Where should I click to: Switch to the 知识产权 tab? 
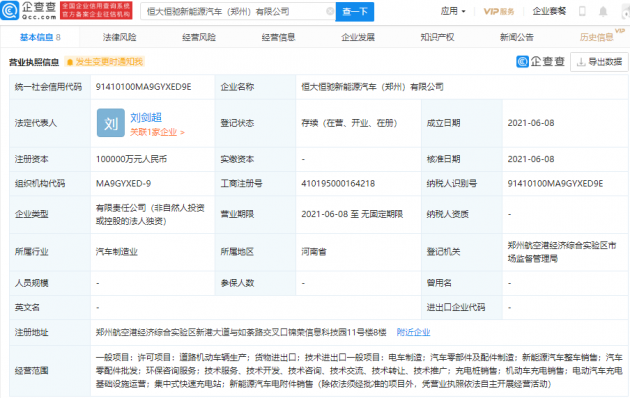coord(437,37)
